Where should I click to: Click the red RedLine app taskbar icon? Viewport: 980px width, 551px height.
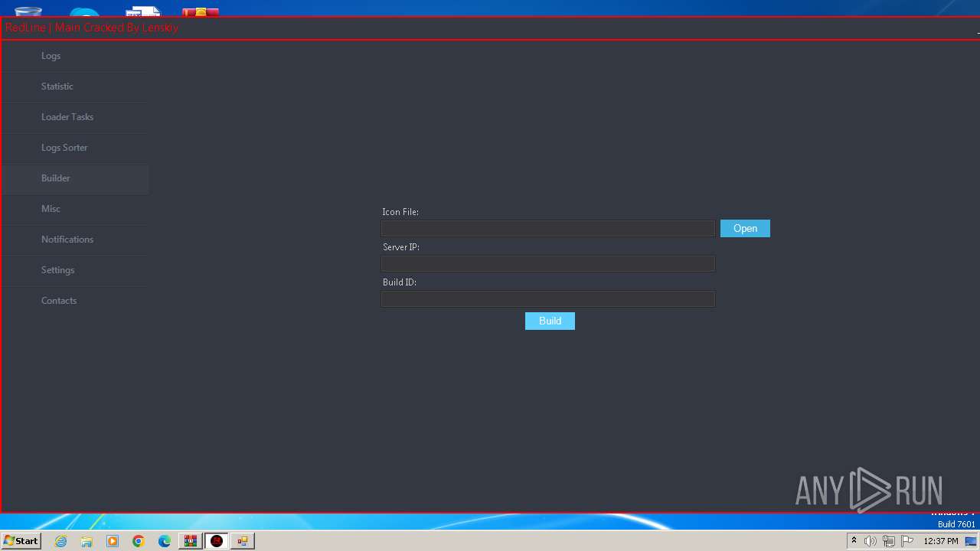pos(217,541)
